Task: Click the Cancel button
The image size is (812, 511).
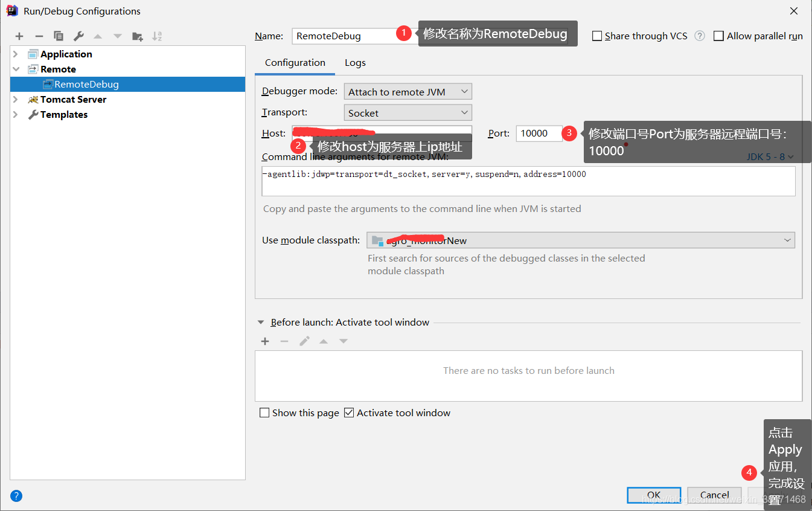Action: coord(714,495)
